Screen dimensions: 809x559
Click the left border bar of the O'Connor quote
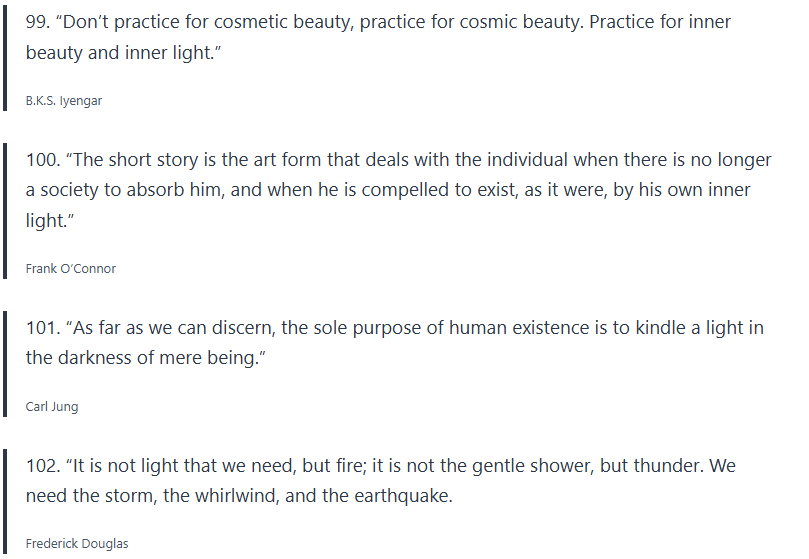(x=5, y=209)
